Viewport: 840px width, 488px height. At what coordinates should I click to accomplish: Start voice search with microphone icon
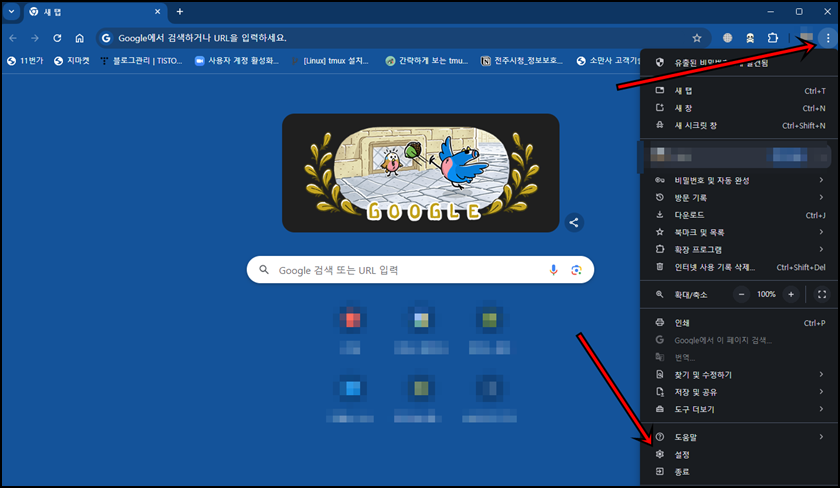pos(553,270)
